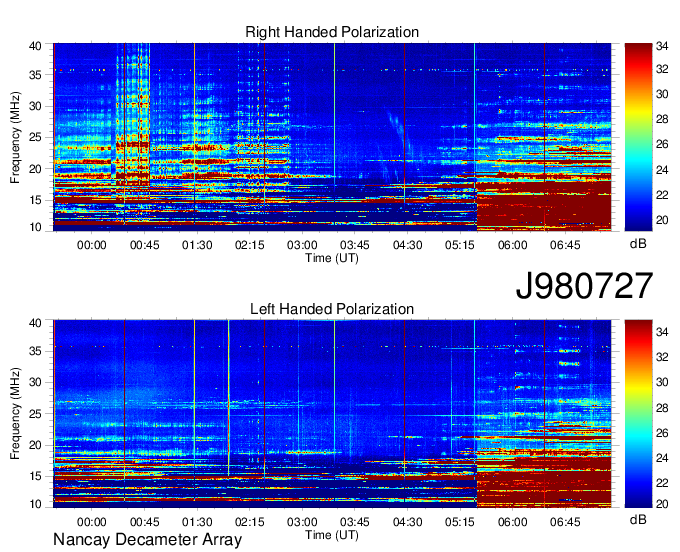This screenshot has width=680, height=552.
Task: Click the 00:45 time tick of Left Handed plot
Action: click(x=144, y=522)
